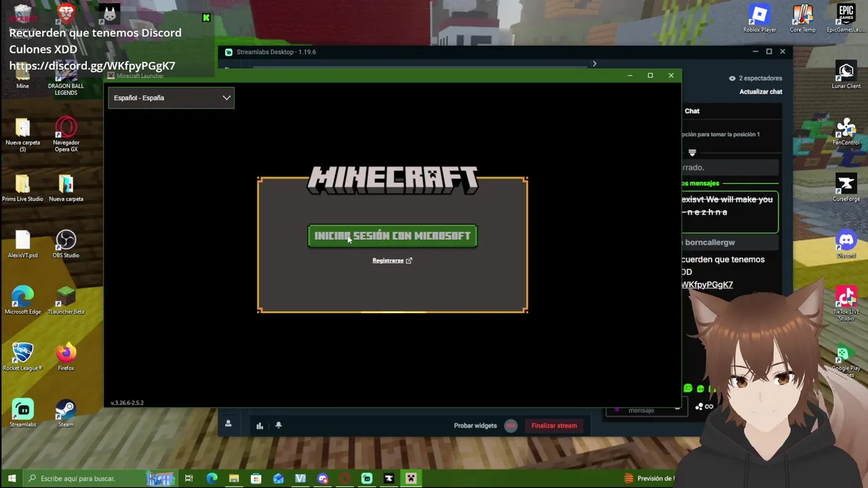Maximize the Minecraft Launcher window
The height and width of the screenshot is (488, 868).
[x=650, y=75]
